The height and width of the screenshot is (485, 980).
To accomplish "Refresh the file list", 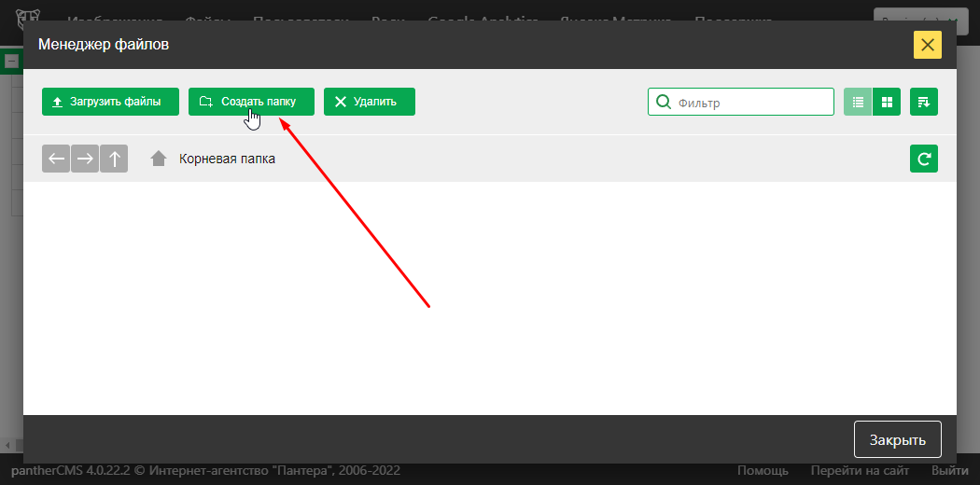I will click(x=923, y=159).
